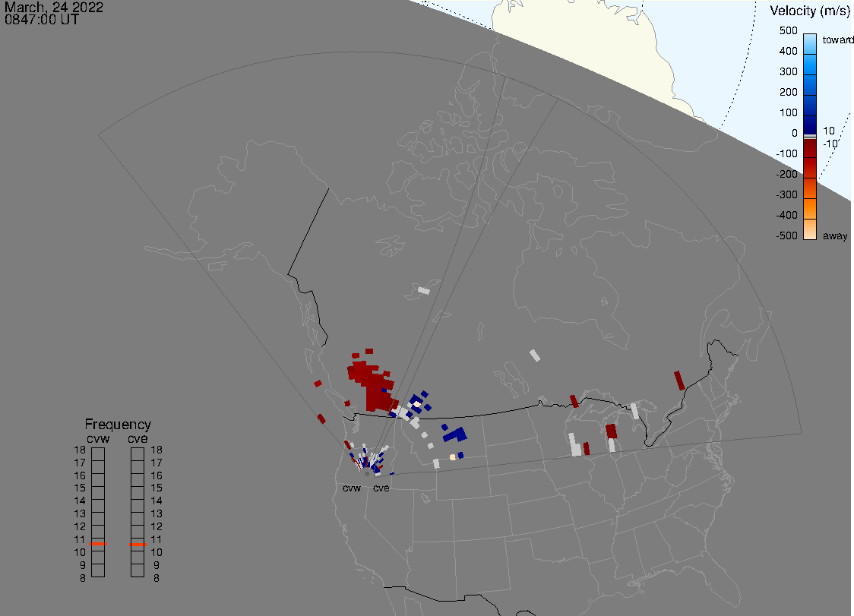Viewport: 854px width, 616px height.
Task: Select the 100 value on velocity scale
Action: (788, 112)
